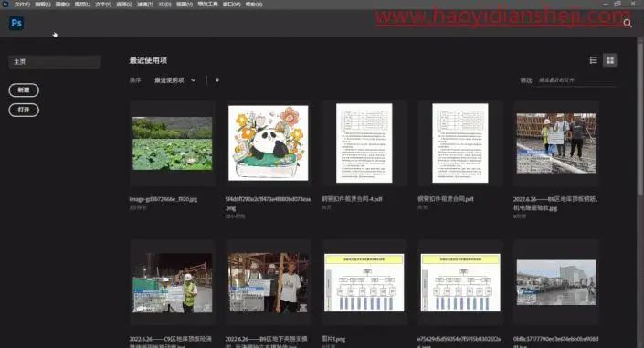
Task: Open the 文字(Y) menu
Action: coord(103,4)
